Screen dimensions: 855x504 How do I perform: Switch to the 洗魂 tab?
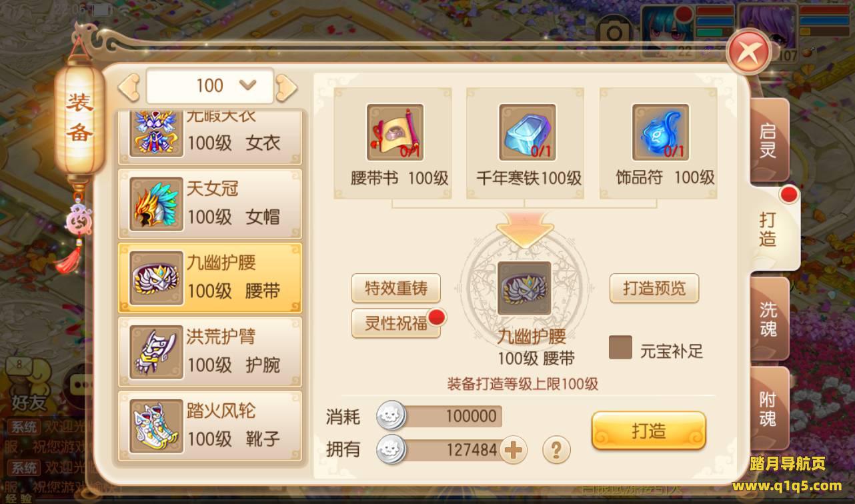(769, 318)
